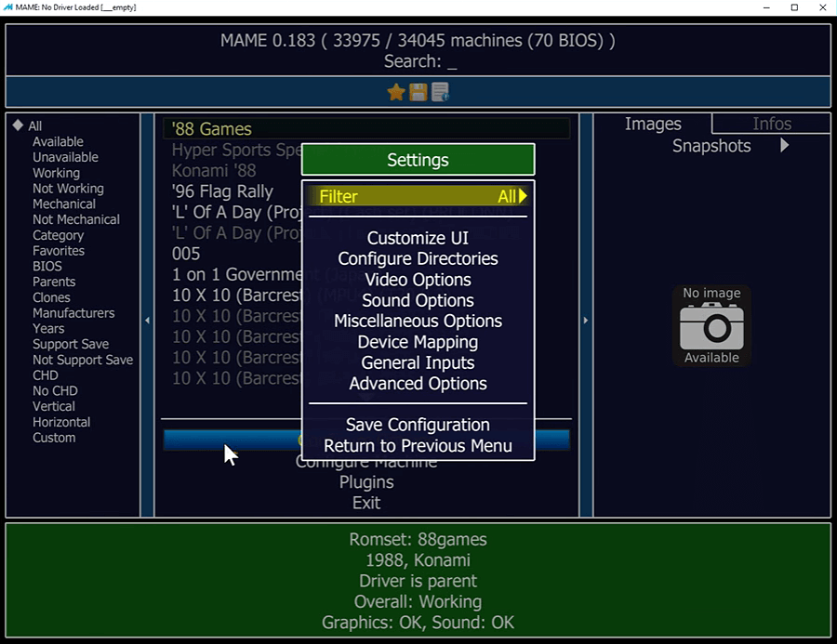Open Advanced Options

(418, 384)
